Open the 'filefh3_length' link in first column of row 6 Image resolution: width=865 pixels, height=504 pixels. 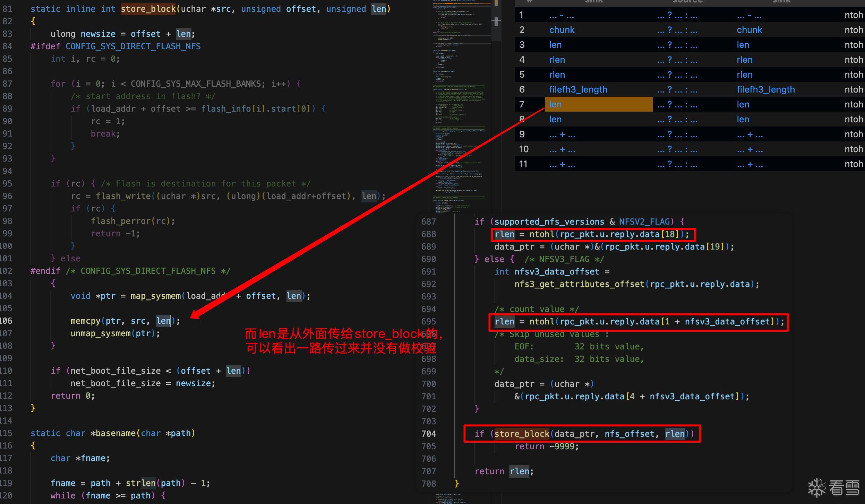[578, 90]
